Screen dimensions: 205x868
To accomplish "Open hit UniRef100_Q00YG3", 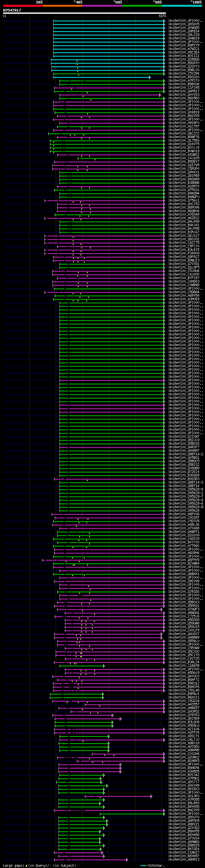I will click(x=184, y=95).
